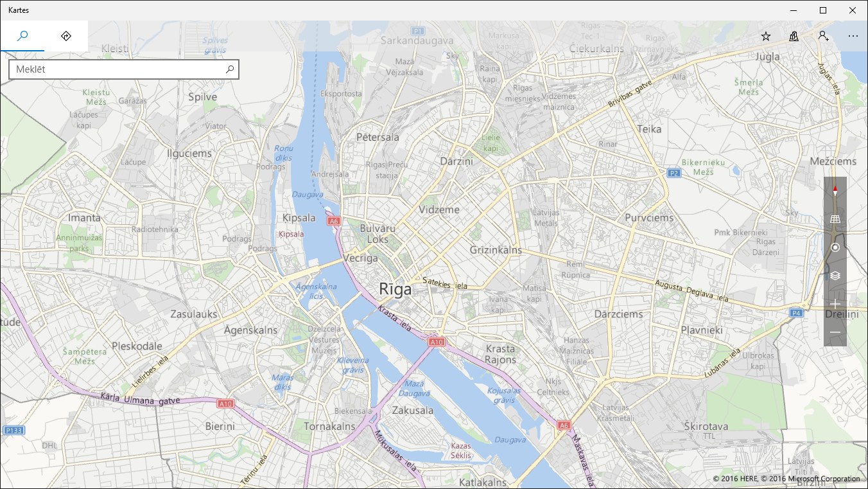Screen dimensions: 868x489
Task: Open the Search tab
Action: point(22,36)
